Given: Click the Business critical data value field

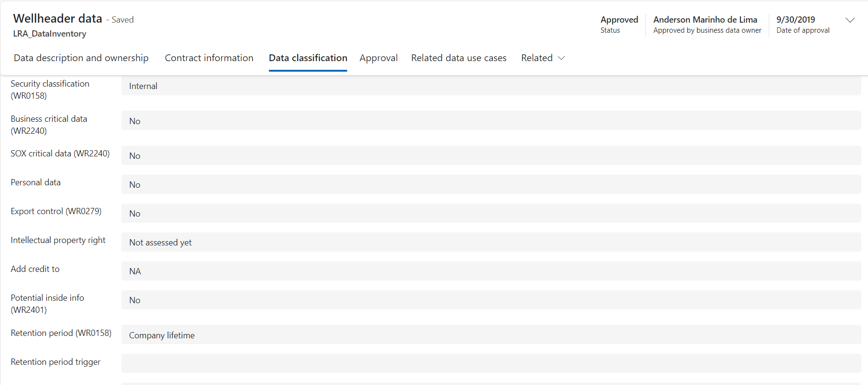Looking at the screenshot, I should [490, 121].
